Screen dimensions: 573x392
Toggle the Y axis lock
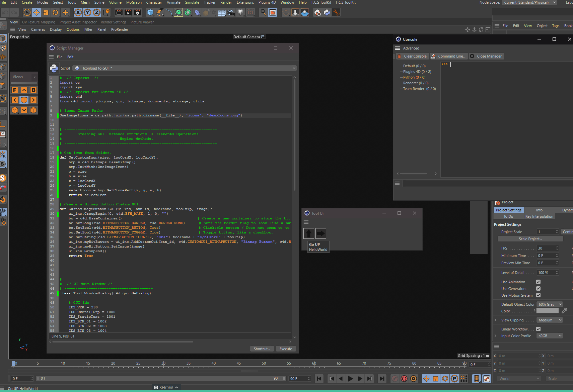coord(87,13)
